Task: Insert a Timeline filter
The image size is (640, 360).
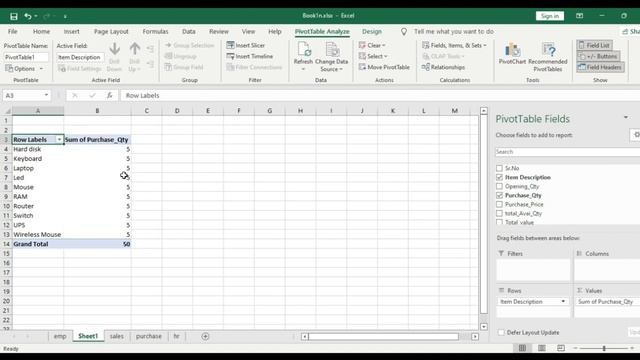Action: (x=250, y=56)
